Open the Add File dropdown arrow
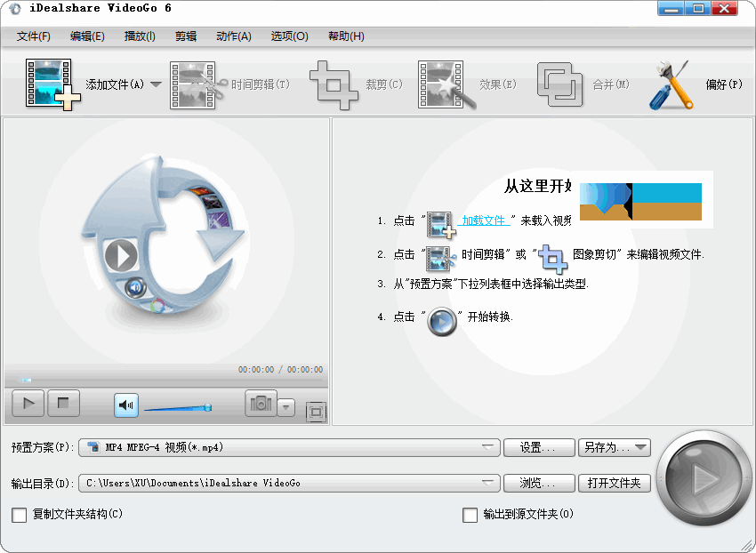 coord(156,84)
